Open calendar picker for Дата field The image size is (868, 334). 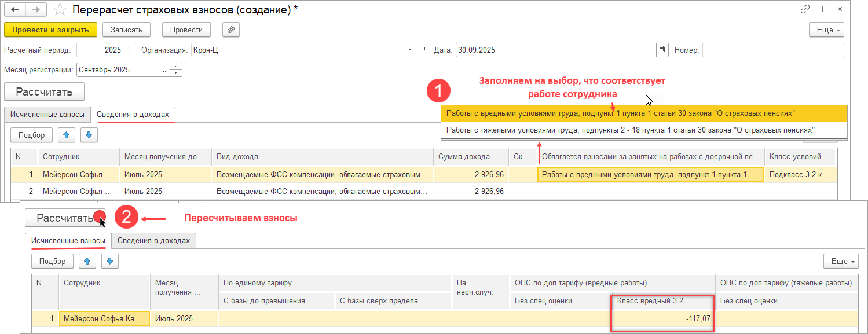(662, 50)
